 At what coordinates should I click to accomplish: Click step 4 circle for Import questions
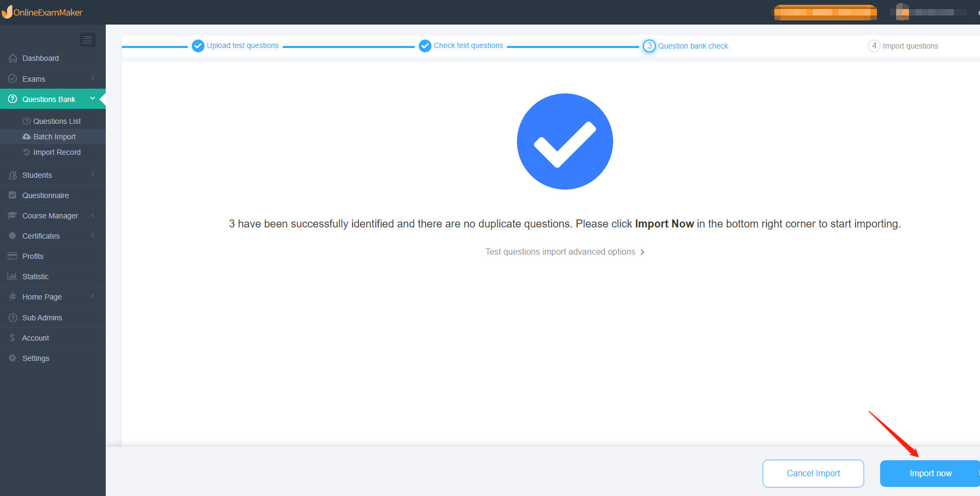[x=874, y=46]
